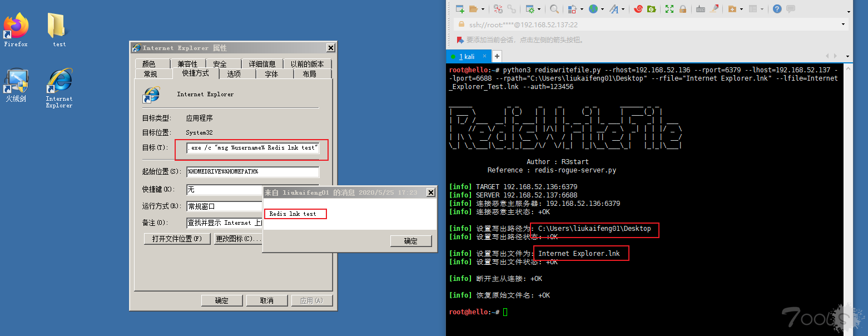
Task: Open session Properties gear-window icon
Action: click(x=530, y=9)
